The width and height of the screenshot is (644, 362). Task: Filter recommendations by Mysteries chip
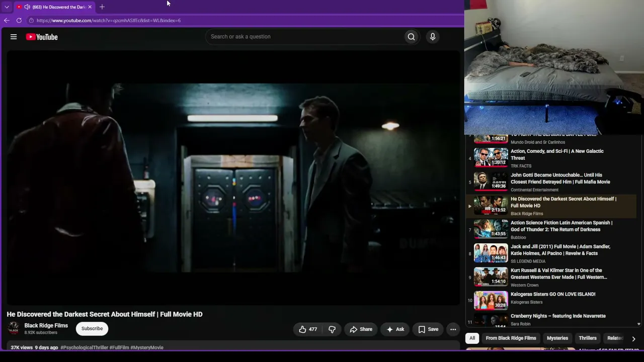(x=557, y=338)
